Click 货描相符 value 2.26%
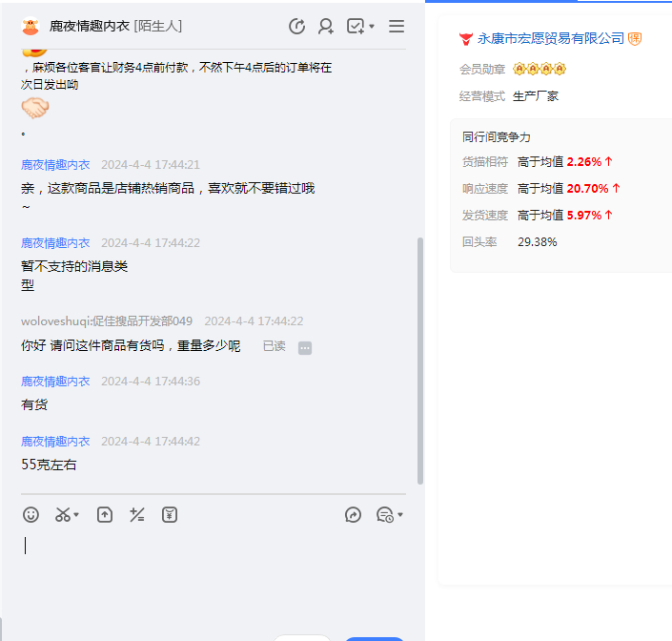672x641 pixels. coord(583,161)
